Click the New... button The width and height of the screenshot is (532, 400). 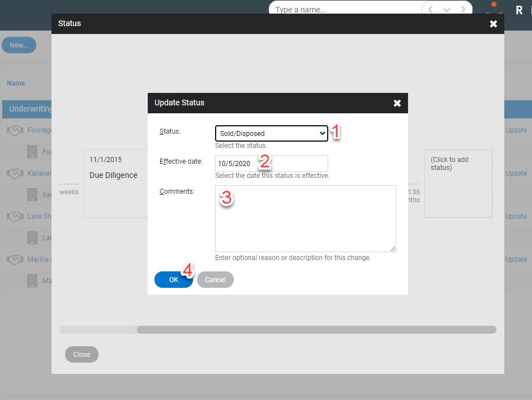(19, 45)
